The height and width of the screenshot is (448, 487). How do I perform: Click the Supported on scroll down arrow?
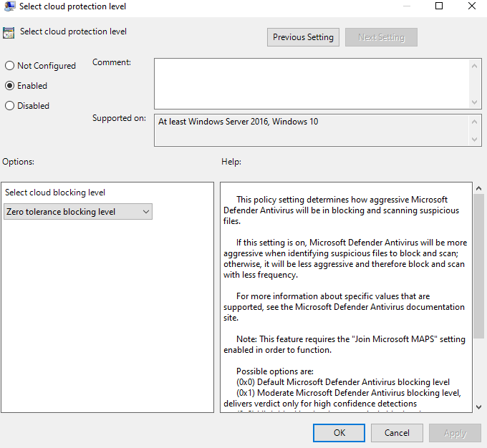coord(474,140)
